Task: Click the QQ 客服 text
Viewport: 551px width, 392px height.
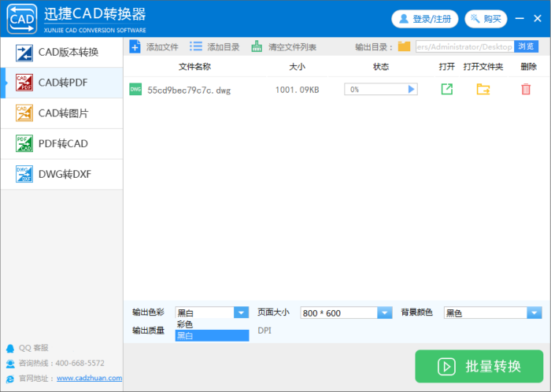Action: (x=34, y=348)
